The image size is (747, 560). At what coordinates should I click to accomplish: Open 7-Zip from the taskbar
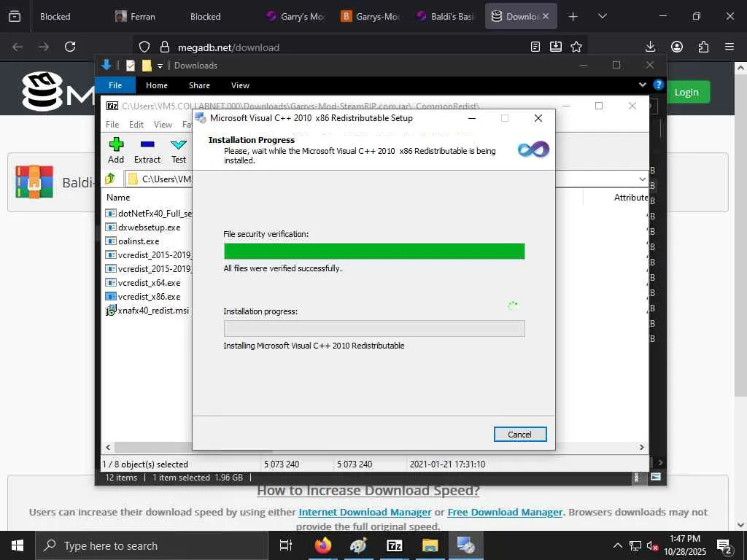tap(395, 545)
